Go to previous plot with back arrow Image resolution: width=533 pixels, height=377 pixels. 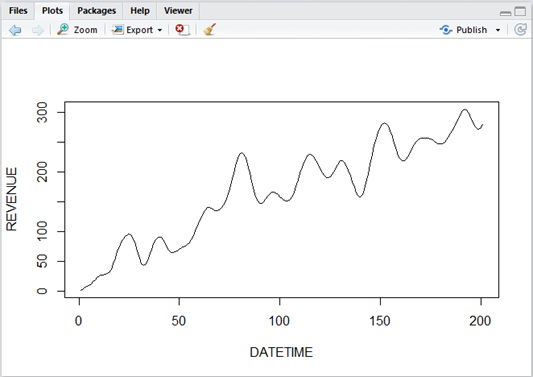pos(15,30)
